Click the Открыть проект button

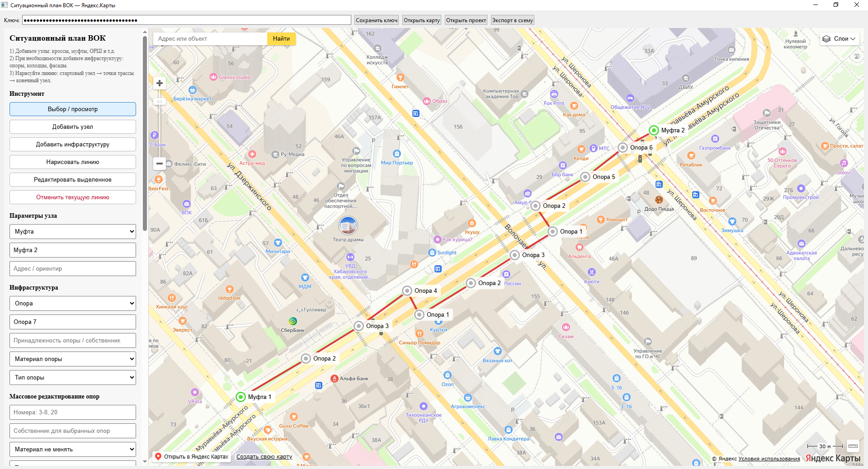coord(466,20)
